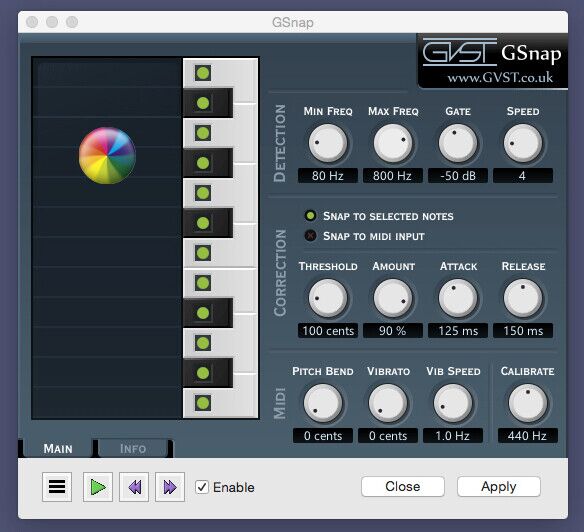The width and height of the screenshot is (584, 532).
Task: Toggle the G note key green indicator
Action: 203,193
